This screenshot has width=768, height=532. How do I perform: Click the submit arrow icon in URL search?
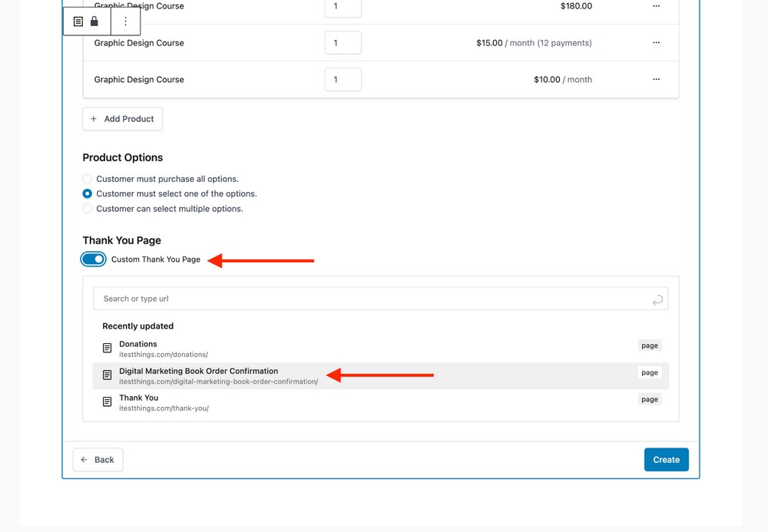coord(657,299)
